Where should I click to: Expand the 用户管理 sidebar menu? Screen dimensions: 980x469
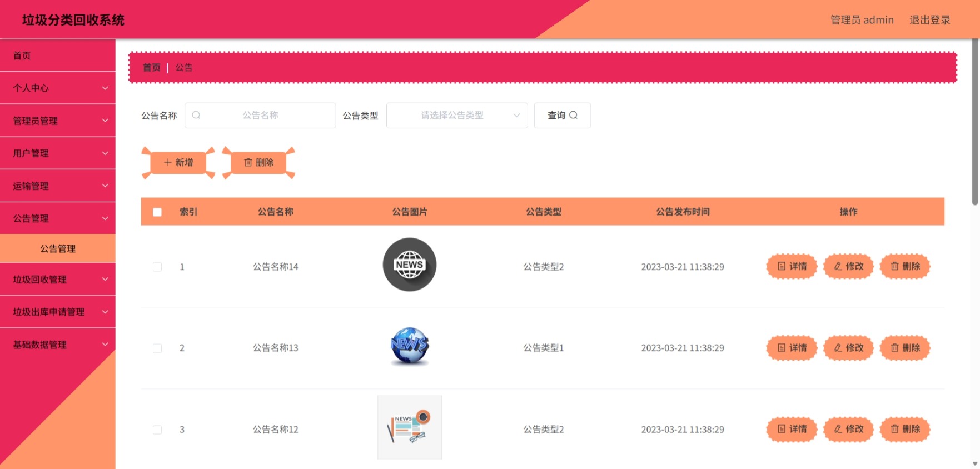coord(58,153)
